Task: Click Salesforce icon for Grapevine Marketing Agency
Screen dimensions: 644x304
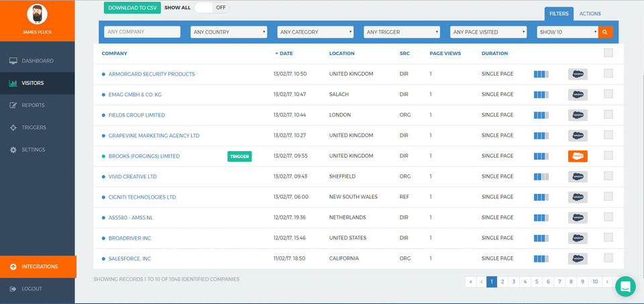Action: pyautogui.click(x=578, y=136)
